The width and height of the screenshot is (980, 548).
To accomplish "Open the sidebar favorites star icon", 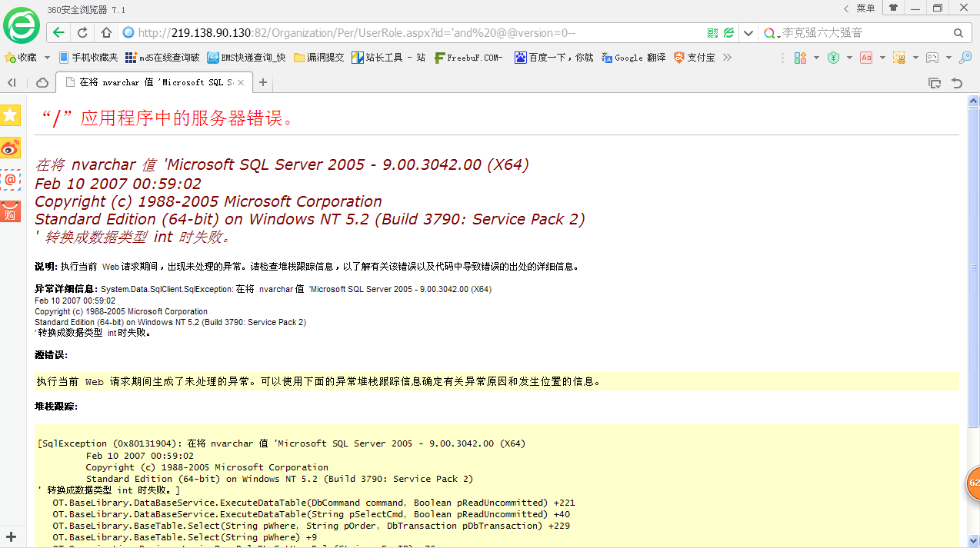I will click(11, 115).
